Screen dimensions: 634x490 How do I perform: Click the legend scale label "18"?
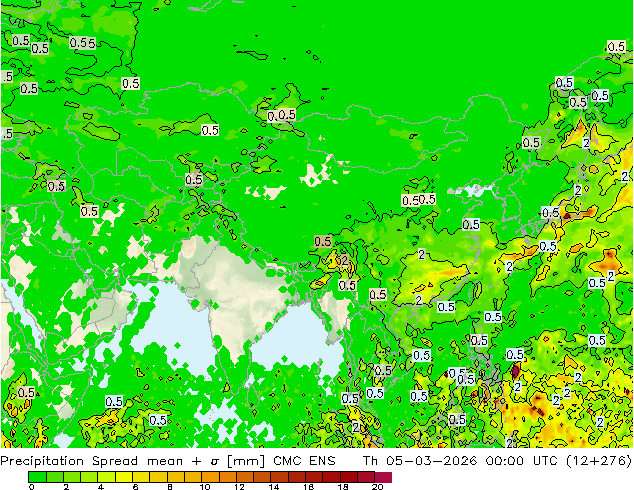pyautogui.click(x=343, y=487)
